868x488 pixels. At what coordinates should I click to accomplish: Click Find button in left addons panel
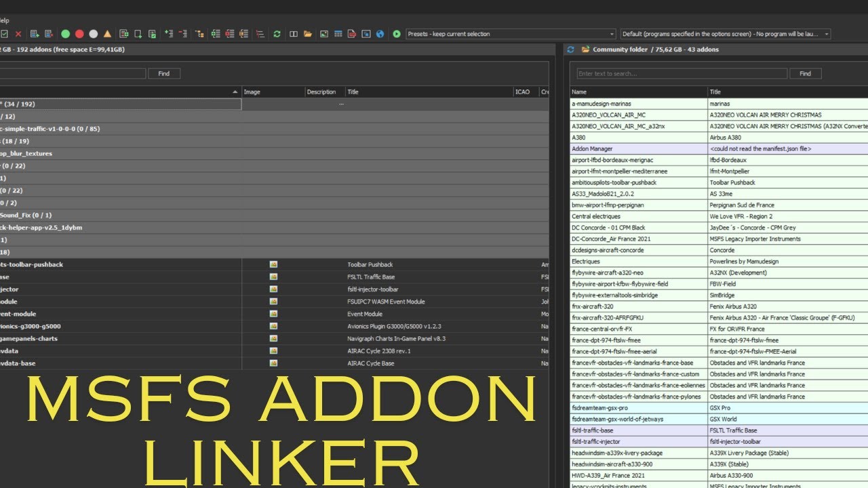click(163, 73)
